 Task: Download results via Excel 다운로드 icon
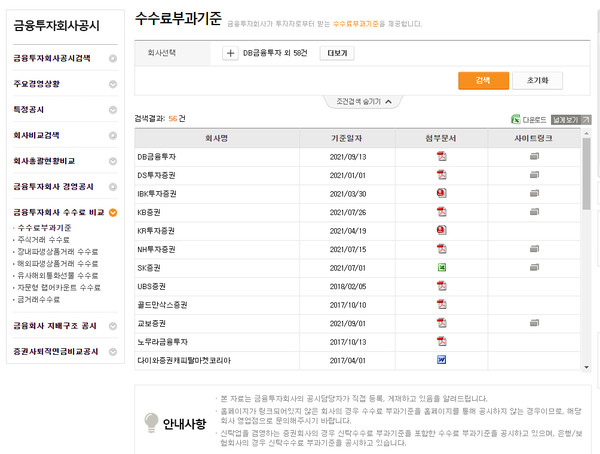tap(528, 120)
